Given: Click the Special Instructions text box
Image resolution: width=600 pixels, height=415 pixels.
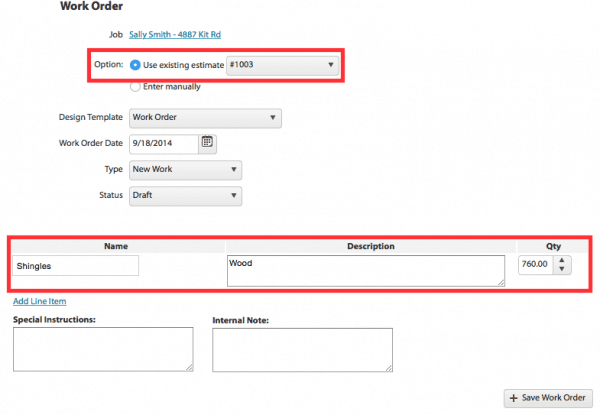Looking at the screenshot, I should coord(103,349).
